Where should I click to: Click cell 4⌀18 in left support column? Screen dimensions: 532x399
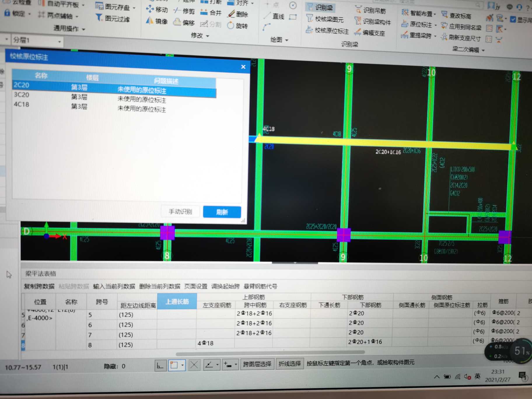click(x=215, y=343)
